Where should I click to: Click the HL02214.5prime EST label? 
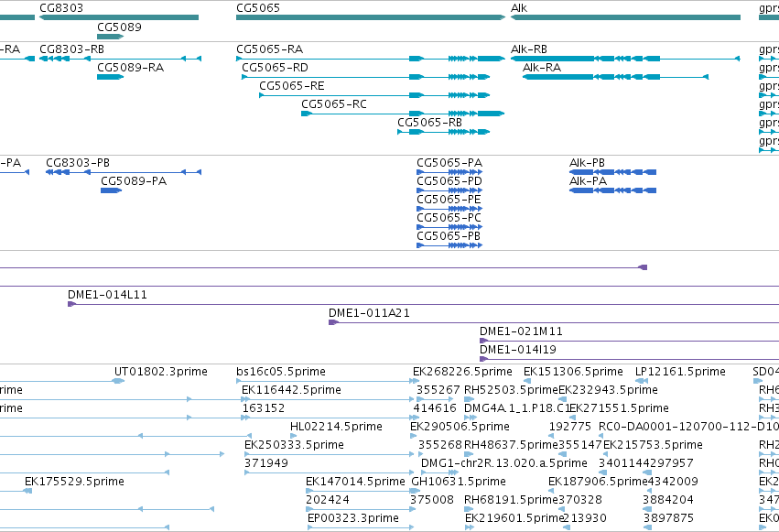tap(336, 427)
